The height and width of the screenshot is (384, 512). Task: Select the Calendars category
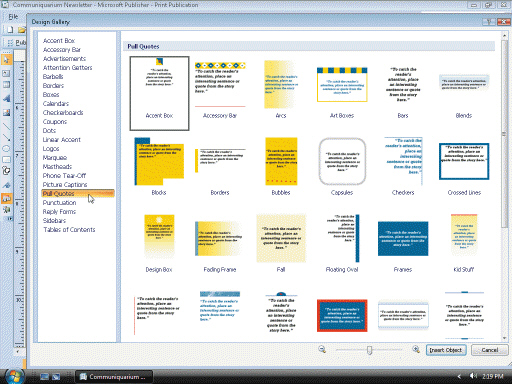pos(56,104)
